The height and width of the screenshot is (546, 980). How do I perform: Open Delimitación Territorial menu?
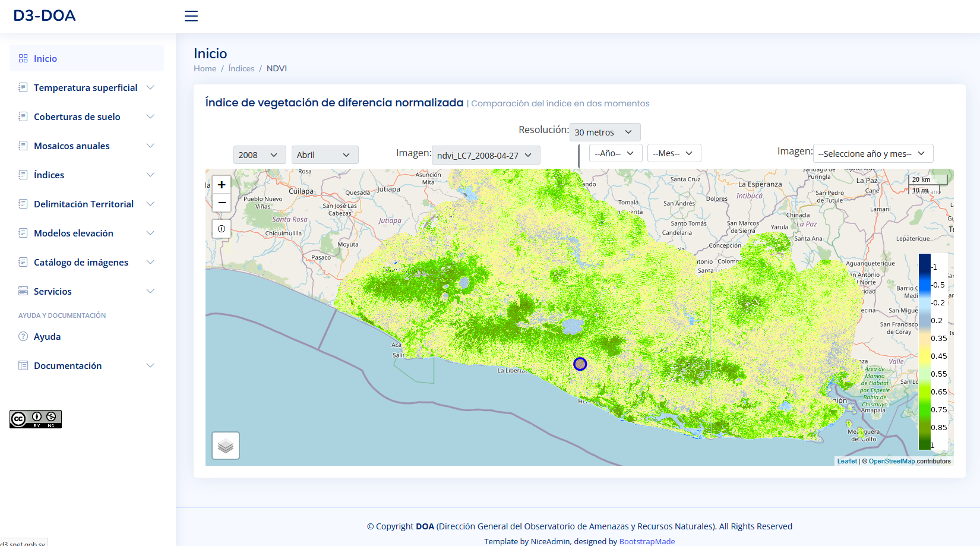pyautogui.click(x=87, y=204)
